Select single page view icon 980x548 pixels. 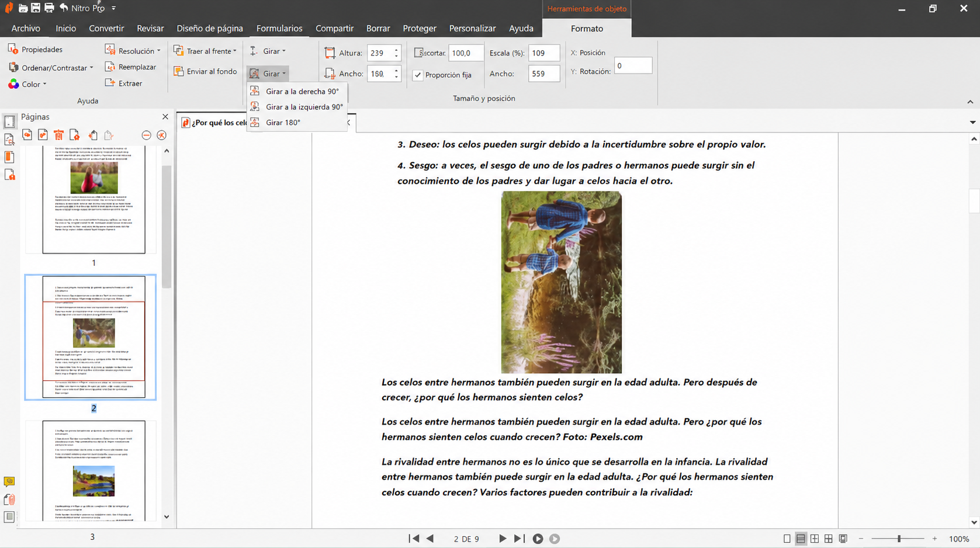(x=787, y=539)
